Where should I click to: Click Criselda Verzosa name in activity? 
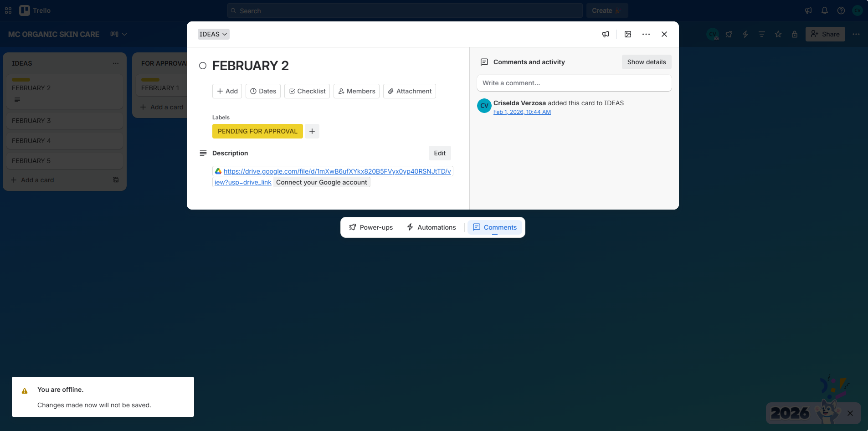(x=519, y=103)
